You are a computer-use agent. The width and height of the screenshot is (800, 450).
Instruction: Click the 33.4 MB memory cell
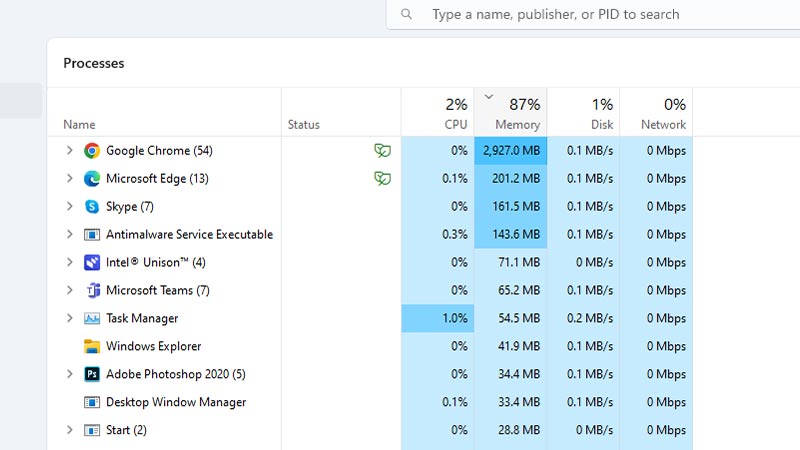tap(511, 402)
